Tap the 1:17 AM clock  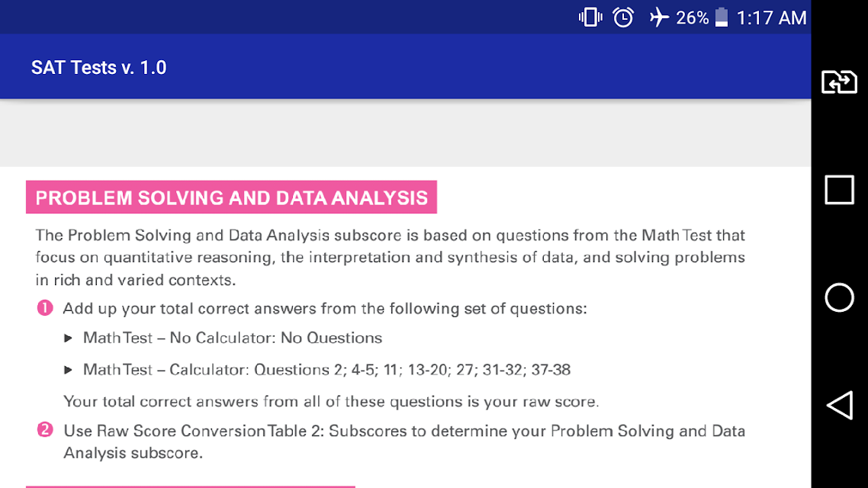click(771, 18)
